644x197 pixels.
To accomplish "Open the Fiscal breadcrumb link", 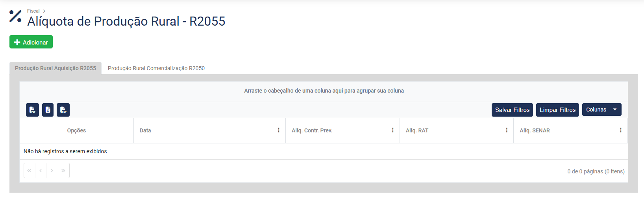I will pos(33,11).
